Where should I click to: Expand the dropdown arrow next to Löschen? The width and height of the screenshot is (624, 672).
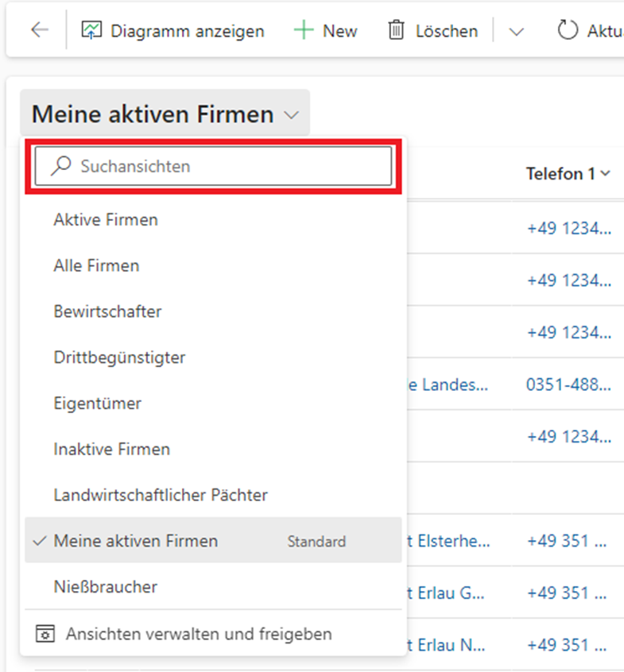click(517, 32)
